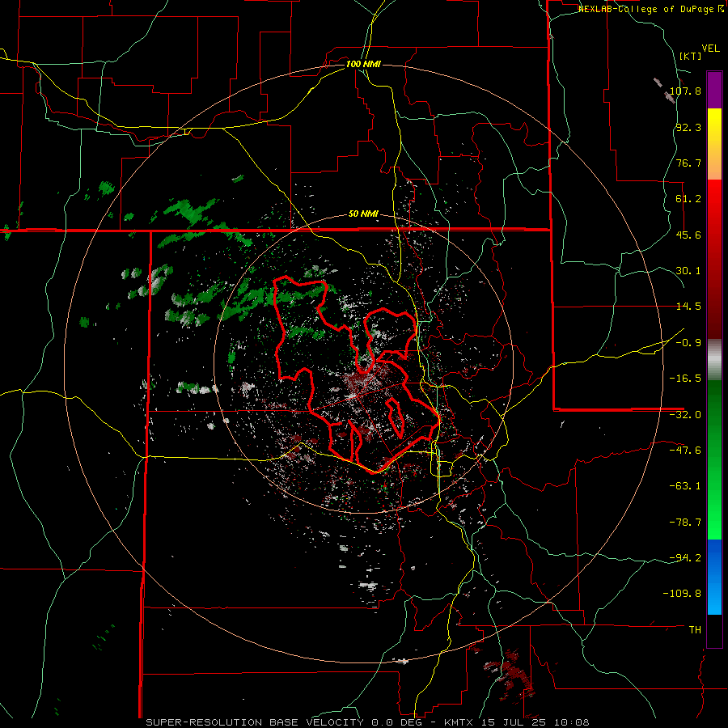728x728 pixels.
Task: Click the purple segment of color bar
Action: 714,90
